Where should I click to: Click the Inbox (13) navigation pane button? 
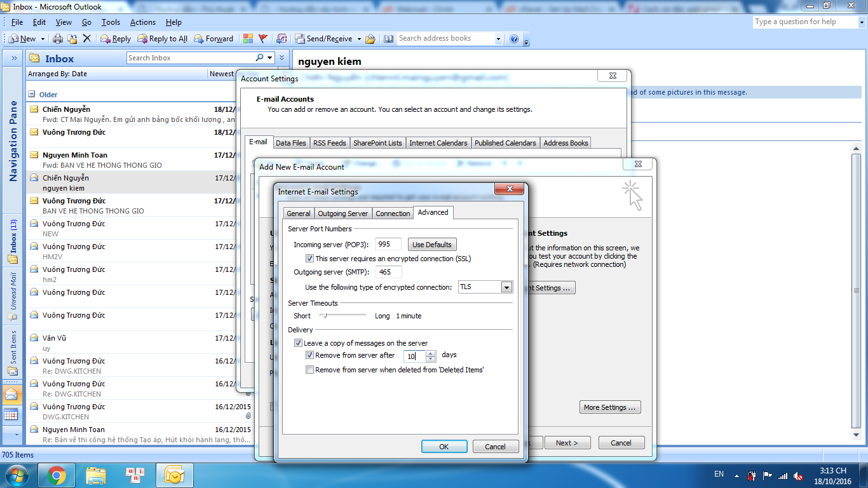13,241
